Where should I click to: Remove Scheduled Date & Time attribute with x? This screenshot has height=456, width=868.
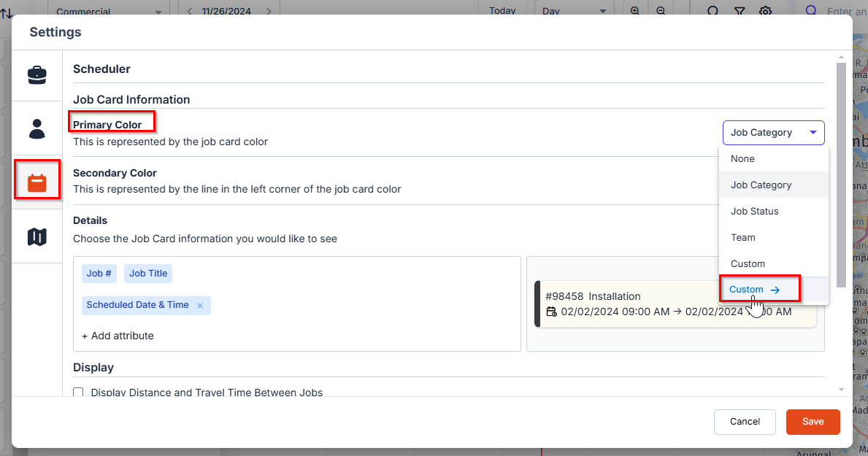201,306
